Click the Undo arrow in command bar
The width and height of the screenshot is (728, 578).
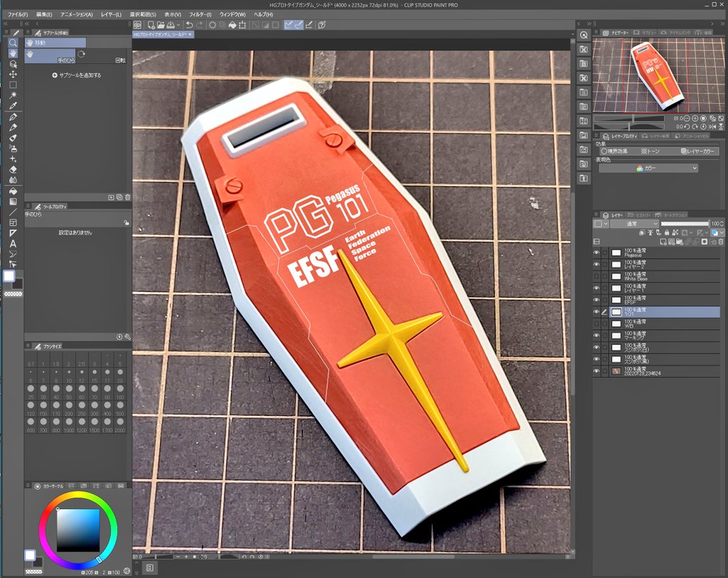189,25
